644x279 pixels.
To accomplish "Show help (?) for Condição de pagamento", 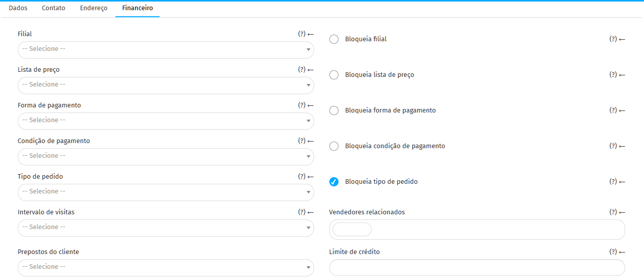I will tap(302, 141).
